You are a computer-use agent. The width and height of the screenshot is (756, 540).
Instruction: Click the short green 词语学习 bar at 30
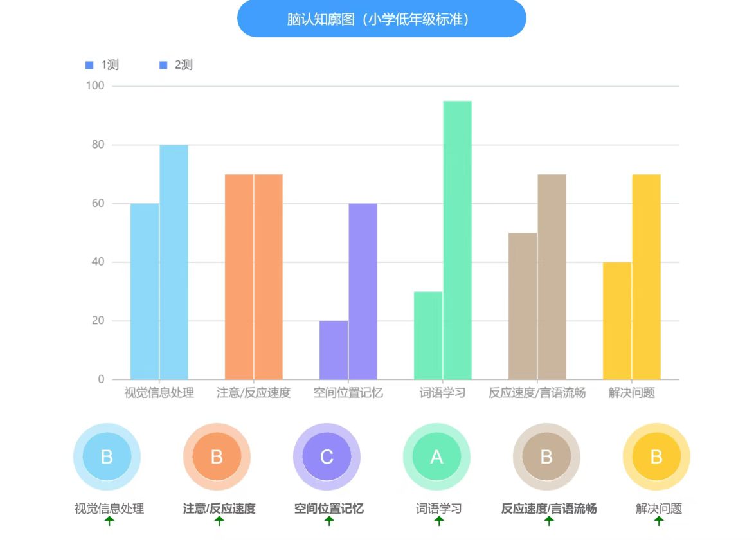pyautogui.click(x=428, y=336)
